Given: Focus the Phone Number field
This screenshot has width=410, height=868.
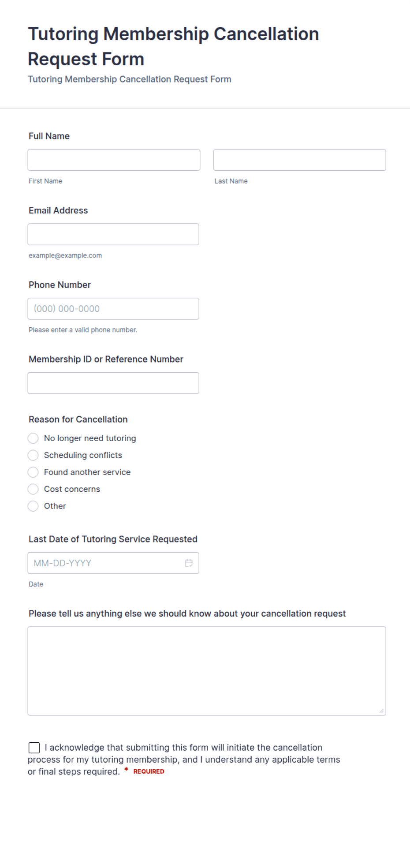Looking at the screenshot, I should coord(113,309).
